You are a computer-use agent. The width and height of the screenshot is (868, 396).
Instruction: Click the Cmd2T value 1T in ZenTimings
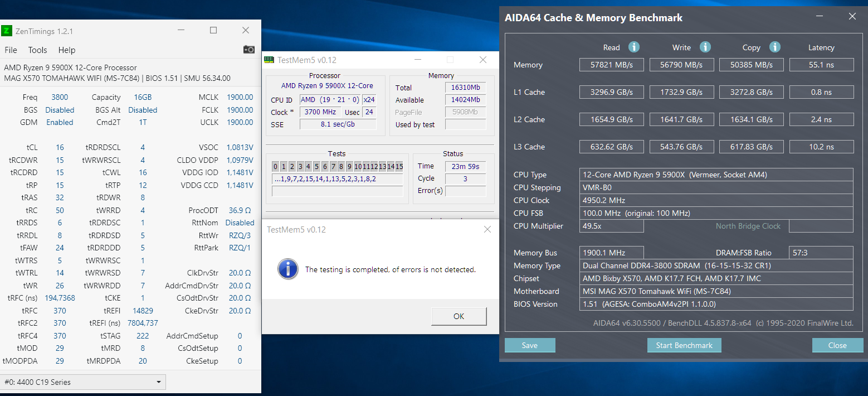143,122
